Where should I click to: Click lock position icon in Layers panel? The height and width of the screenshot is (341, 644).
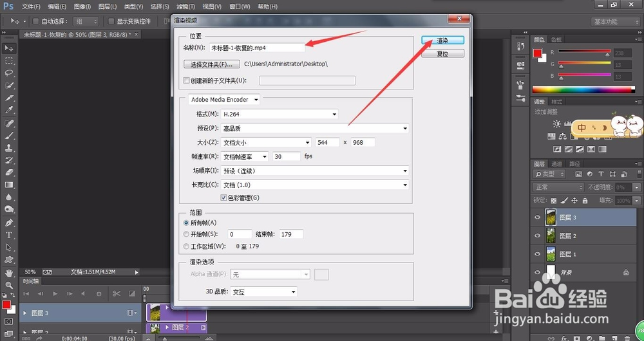[x=574, y=201]
